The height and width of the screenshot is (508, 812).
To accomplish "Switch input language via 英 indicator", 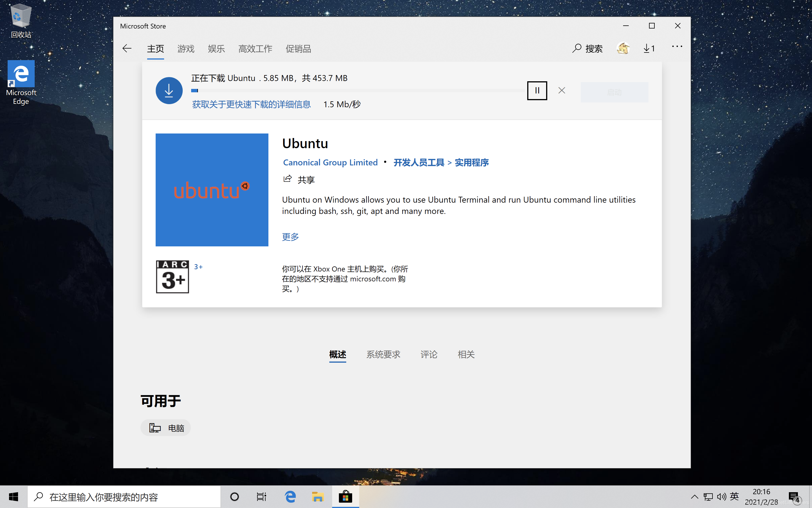I will [x=734, y=496].
